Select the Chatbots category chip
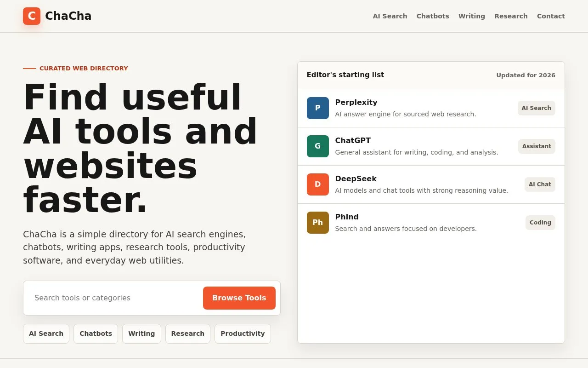The width and height of the screenshot is (588, 368). click(x=96, y=333)
